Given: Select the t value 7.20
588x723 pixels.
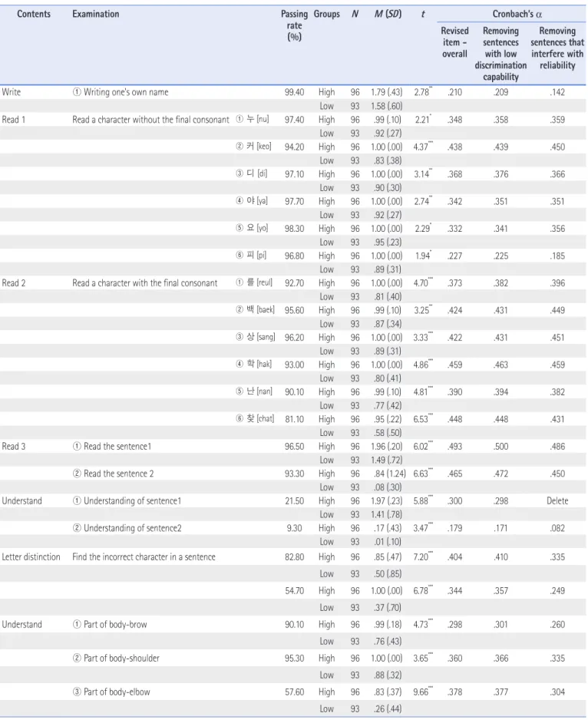Looking at the screenshot, I should 423,556.
